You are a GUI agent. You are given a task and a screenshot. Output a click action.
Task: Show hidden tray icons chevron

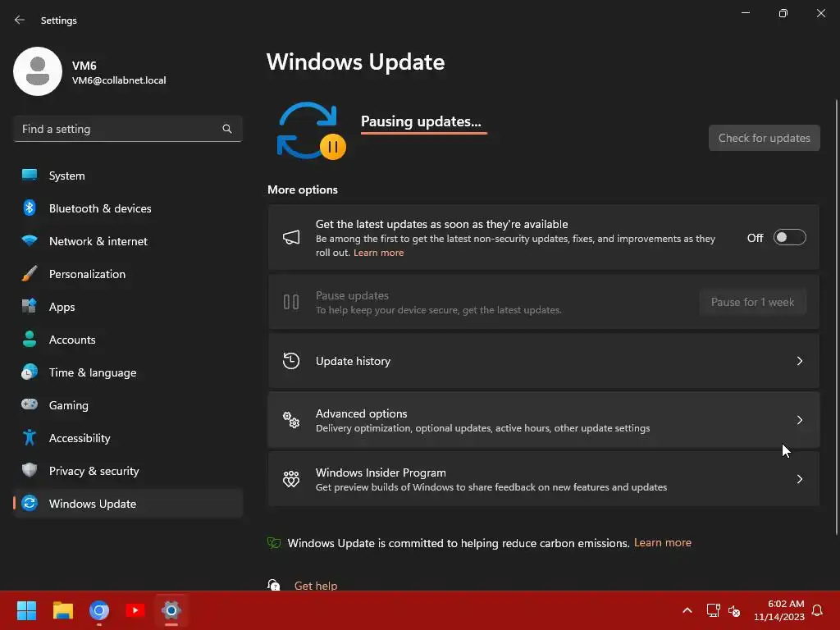(687, 610)
